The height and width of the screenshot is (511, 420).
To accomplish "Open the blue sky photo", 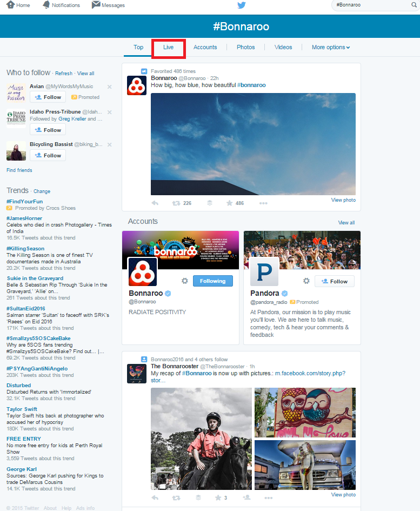I will tap(253, 144).
